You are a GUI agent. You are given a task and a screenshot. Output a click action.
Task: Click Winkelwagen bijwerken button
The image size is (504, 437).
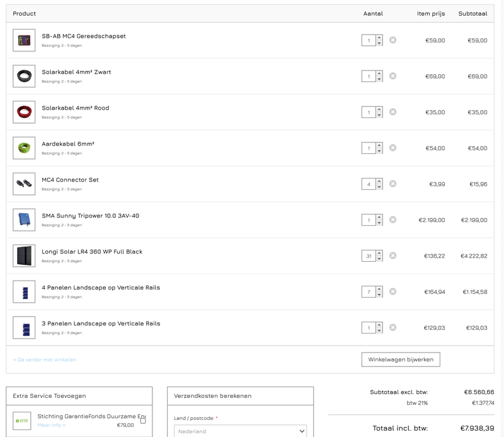point(401,359)
